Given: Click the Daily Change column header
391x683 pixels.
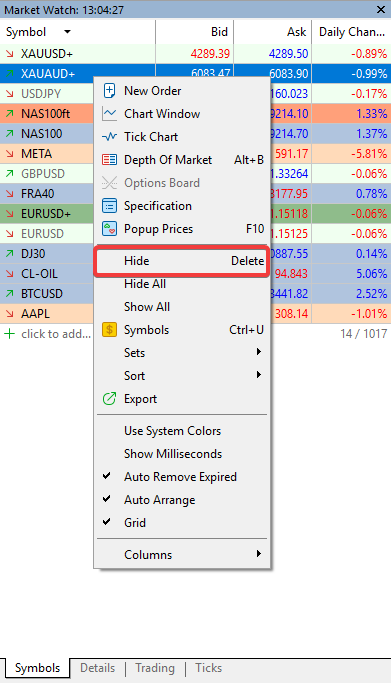Looking at the screenshot, I should pyautogui.click(x=352, y=32).
